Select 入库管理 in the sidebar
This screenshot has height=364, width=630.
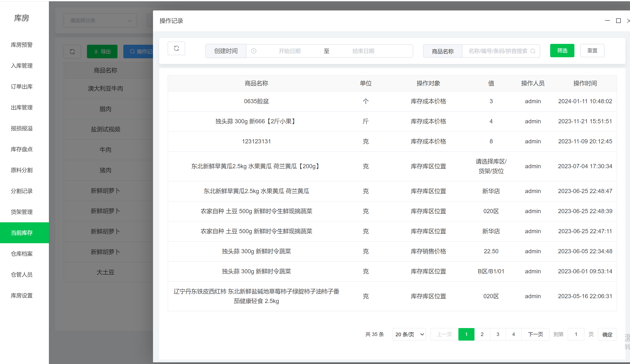[22, 66]
